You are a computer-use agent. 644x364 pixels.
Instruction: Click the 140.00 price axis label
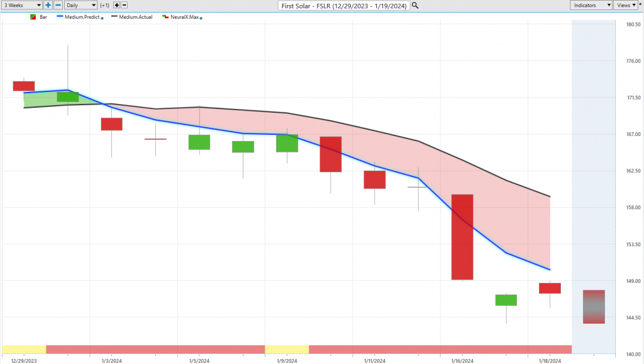click(x=633, y=354)
